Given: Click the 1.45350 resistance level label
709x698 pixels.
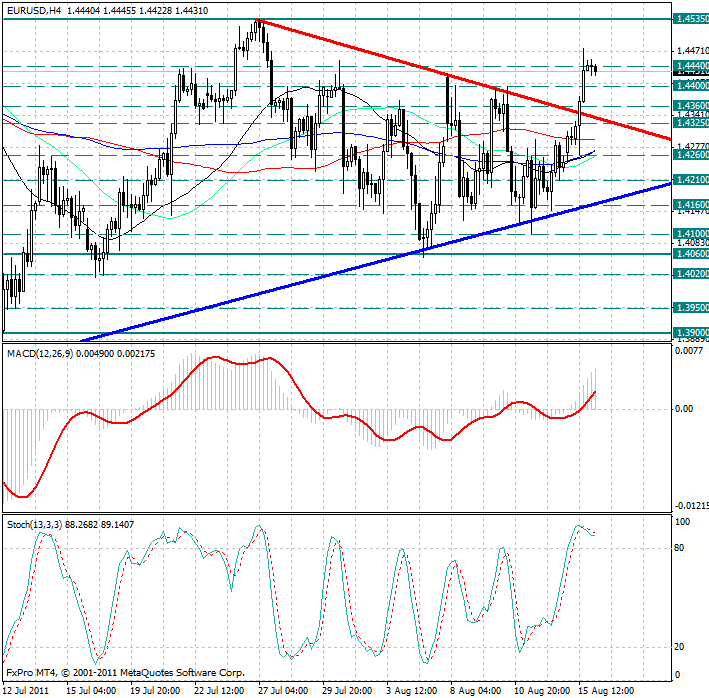Looking at the screenshot, I should click(x=691, y=19).
